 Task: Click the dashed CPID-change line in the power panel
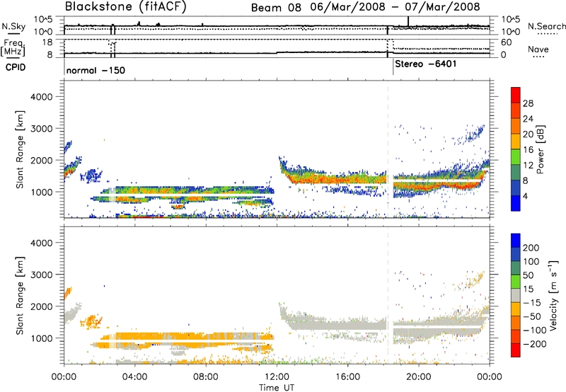388,149
